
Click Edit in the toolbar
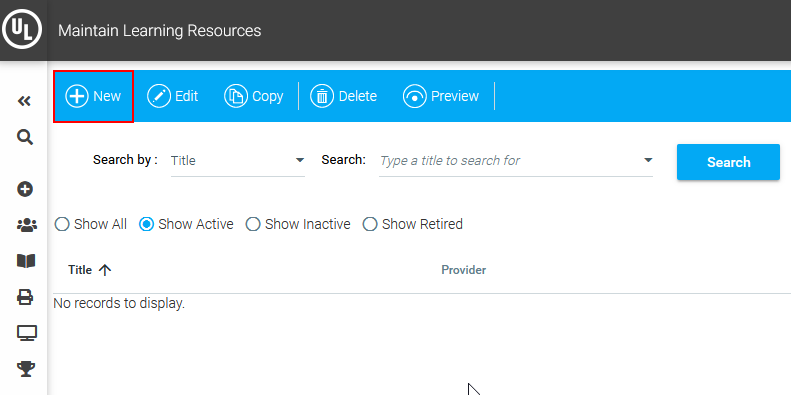(173, 96)
